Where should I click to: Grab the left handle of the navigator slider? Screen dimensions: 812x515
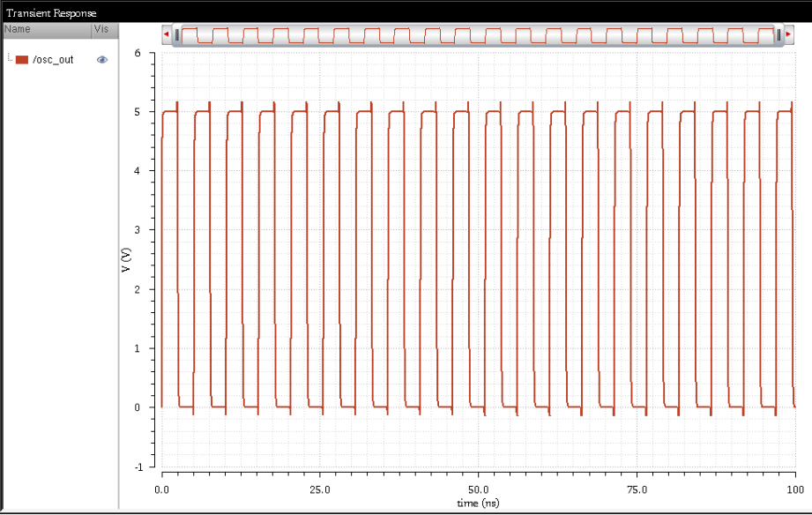(x=176, y=33)
